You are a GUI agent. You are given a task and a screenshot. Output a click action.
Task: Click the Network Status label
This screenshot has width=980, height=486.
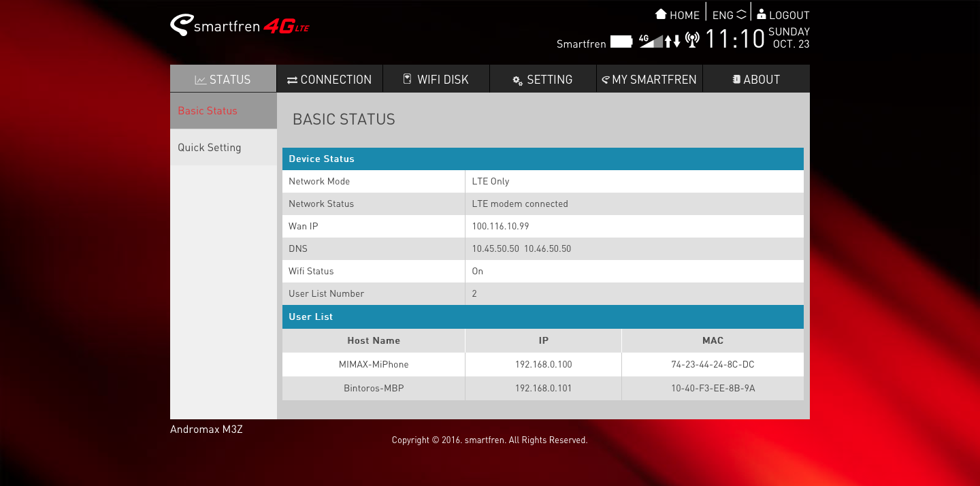(321, 204)
